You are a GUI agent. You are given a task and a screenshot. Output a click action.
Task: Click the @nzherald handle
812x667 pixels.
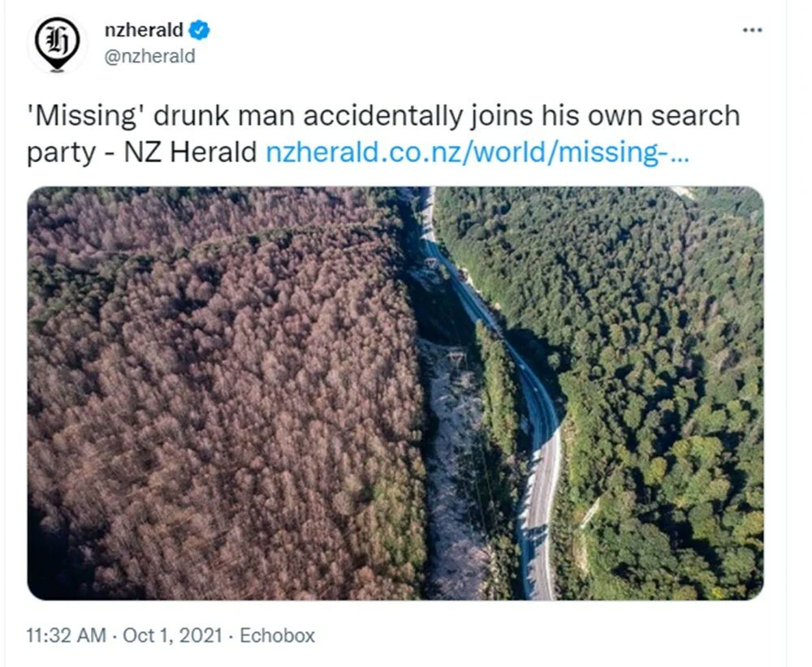coord(150,57)
